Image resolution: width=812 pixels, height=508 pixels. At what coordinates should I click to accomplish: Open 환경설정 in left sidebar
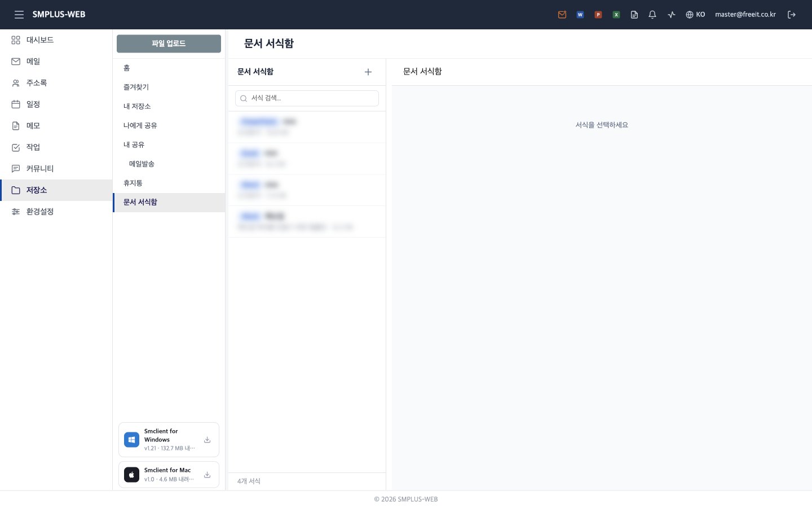click(56, 212)
